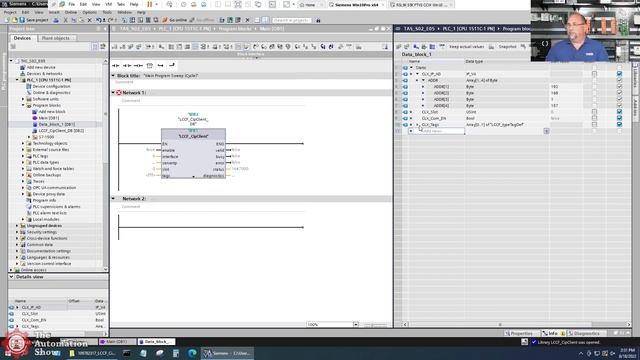Toggle left checkbox on CLX_IP_AD row
The image size is (640, 360).
pos(594,74)
